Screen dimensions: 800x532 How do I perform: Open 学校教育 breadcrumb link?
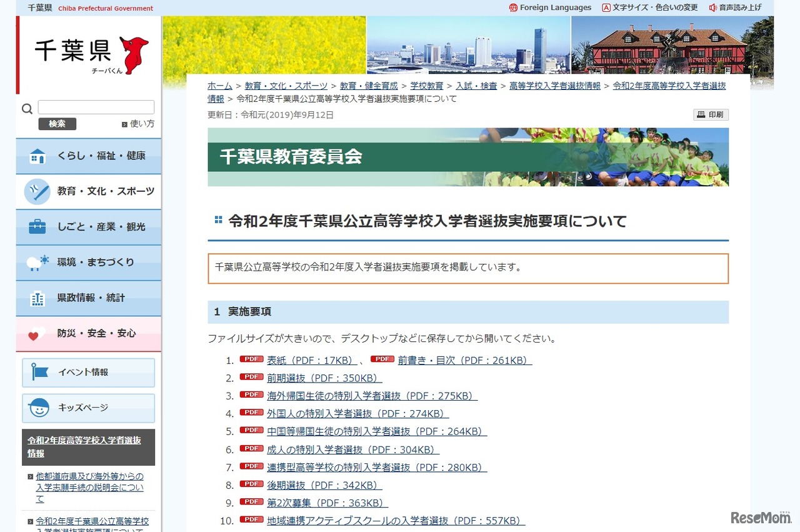click(427, 86)
